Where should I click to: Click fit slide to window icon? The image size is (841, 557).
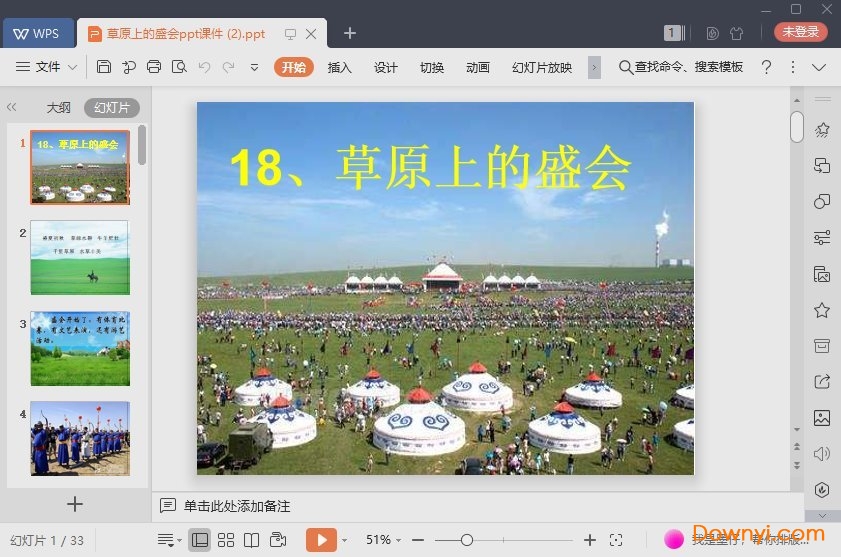coord(616,540)
